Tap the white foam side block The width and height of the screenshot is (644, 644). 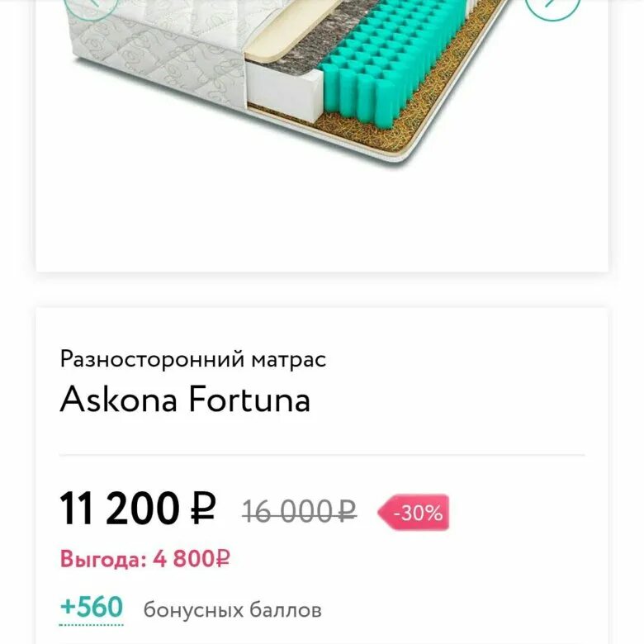(281, 87)
